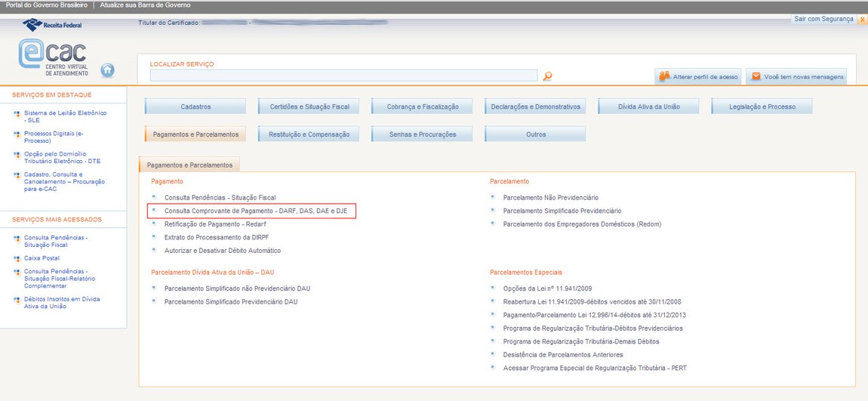
Task: Click the e-CAC Centro Virtual logo
Action: 53,59
